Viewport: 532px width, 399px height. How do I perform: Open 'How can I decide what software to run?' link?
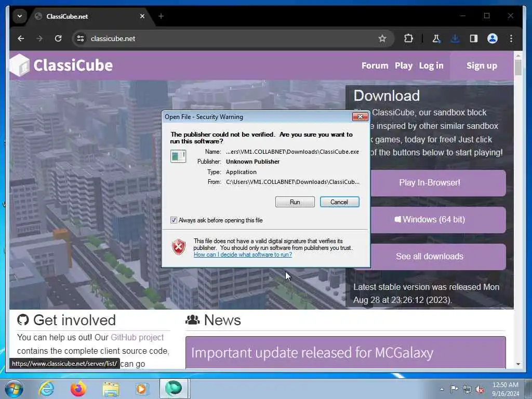[243, 255]
